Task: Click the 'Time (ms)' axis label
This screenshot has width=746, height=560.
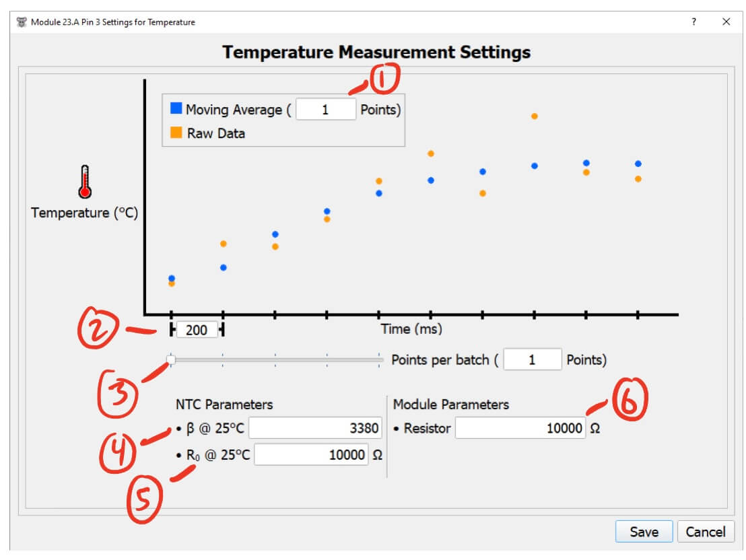Action: pyautogui.click(x=411, y=328)
